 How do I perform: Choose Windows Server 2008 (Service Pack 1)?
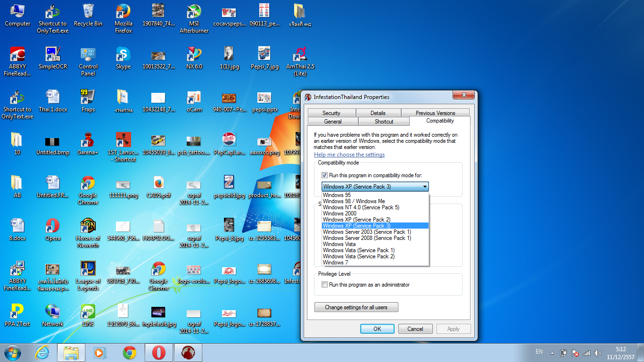coord(375,238)
